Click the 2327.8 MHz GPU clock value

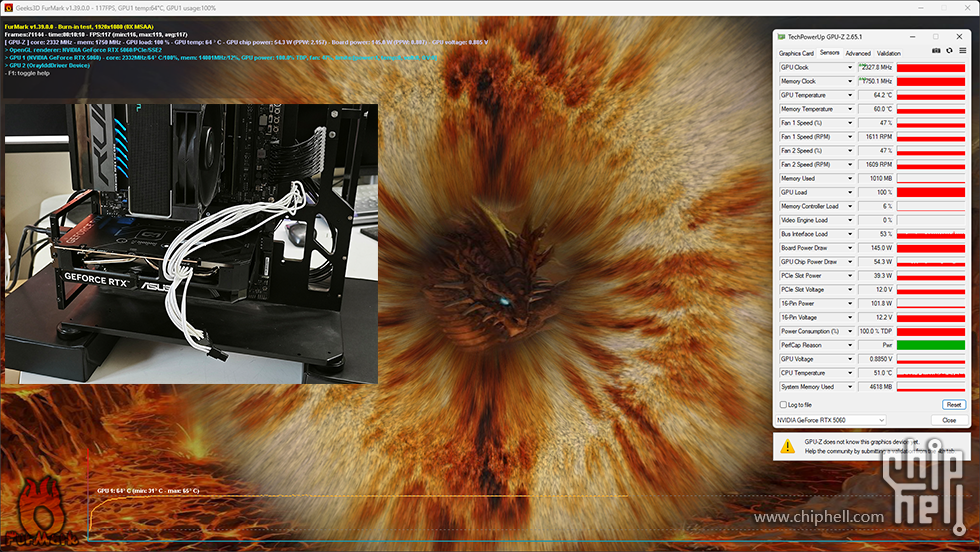tap(877, 68)
